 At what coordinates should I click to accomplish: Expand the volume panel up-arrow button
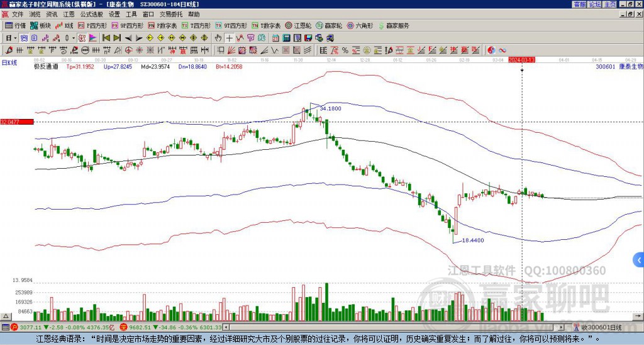6,317
